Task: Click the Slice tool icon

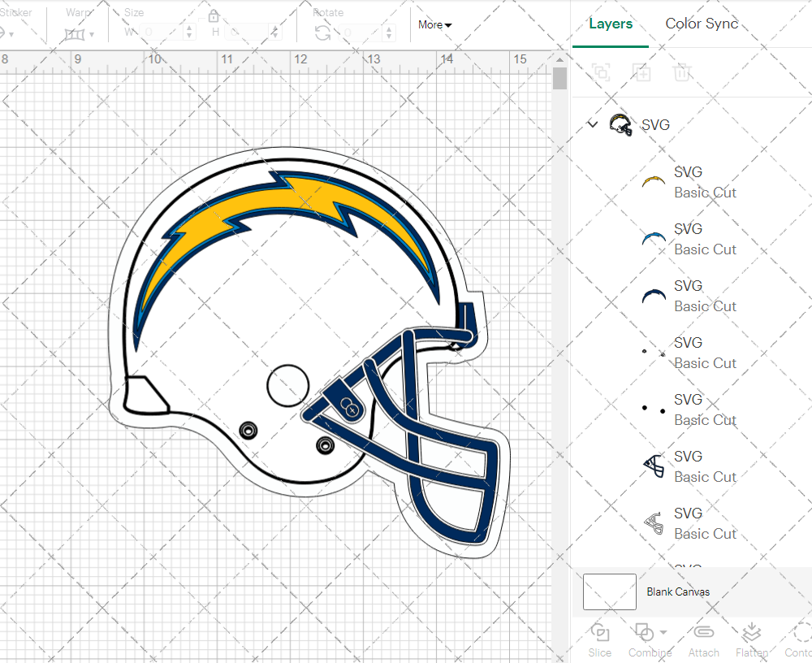Action: pos(600,633)
